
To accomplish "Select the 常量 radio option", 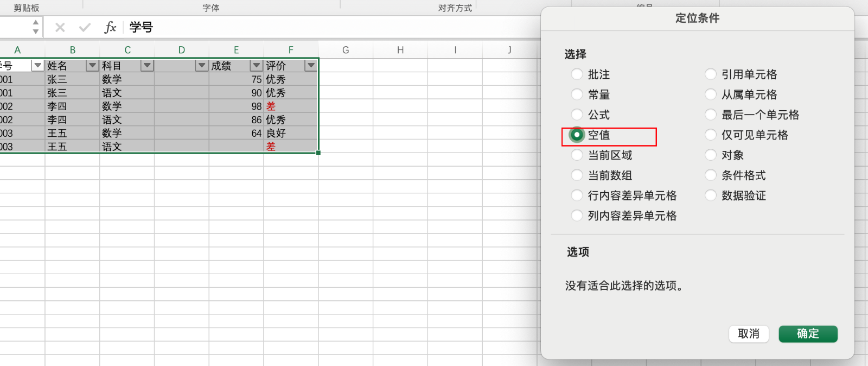I will 577,94.
